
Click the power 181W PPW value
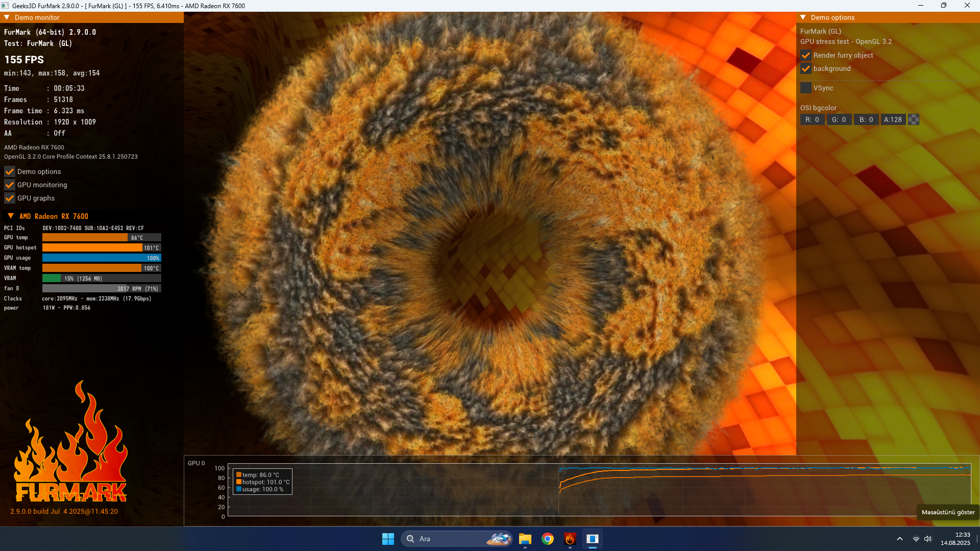click(66, 308)
